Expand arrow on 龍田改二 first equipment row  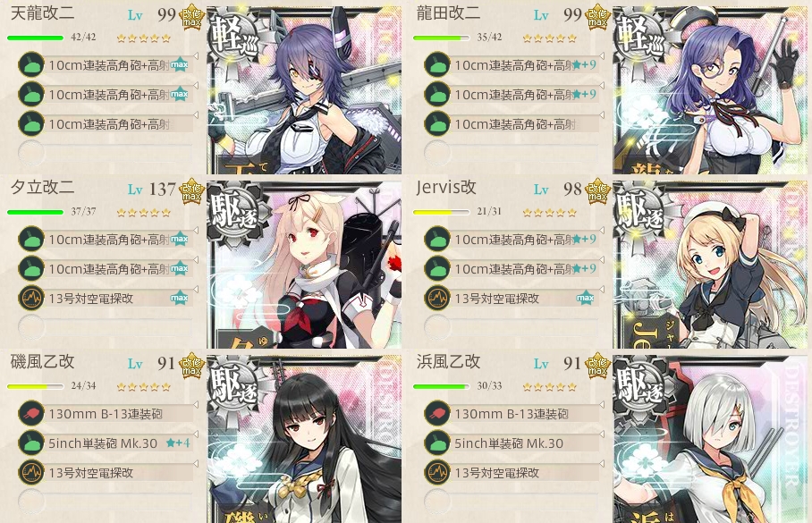[602, 55]
